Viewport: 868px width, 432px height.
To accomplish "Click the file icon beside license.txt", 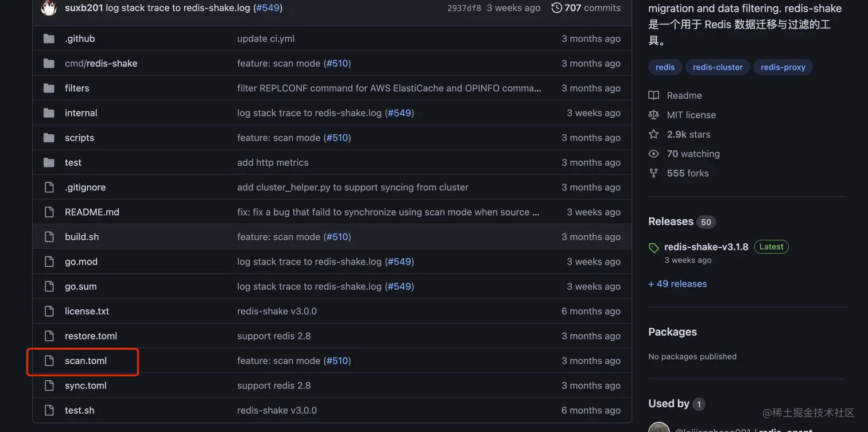I will 49,311.
